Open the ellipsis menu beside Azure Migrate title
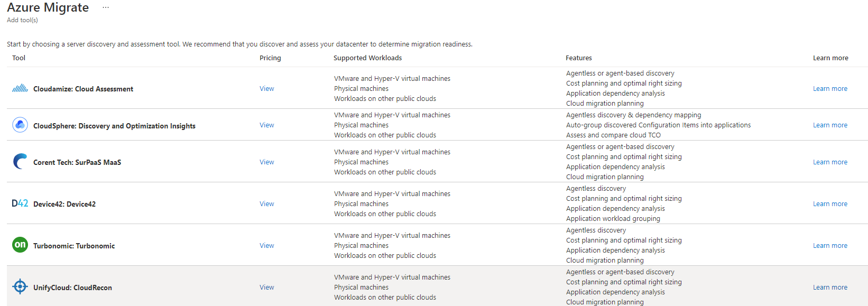This screenshot has width=868, height=306. point(105,7)
